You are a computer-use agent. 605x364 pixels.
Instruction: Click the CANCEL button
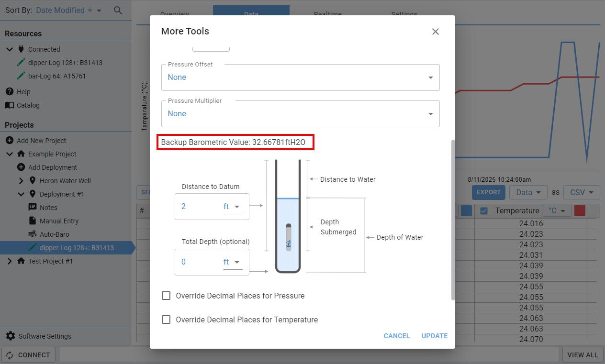pyautogui.click(x=396, y=336)
